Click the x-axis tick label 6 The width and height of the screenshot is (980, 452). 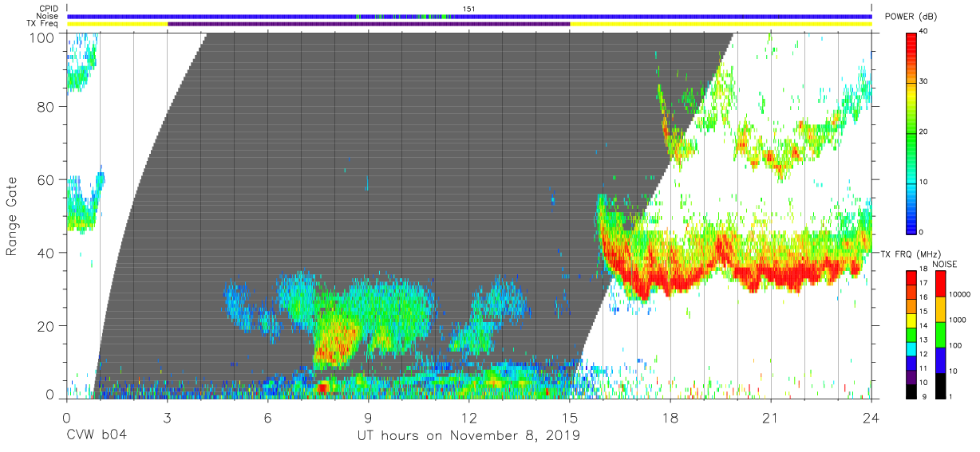click(x=267, y=418)
